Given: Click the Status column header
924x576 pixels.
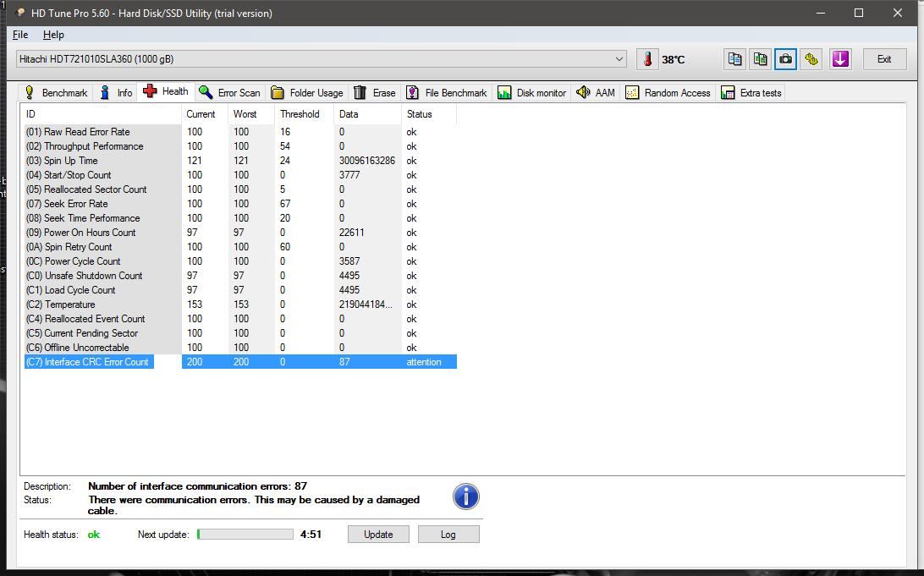Looking at the screenshot, I should tap(429, 114).
